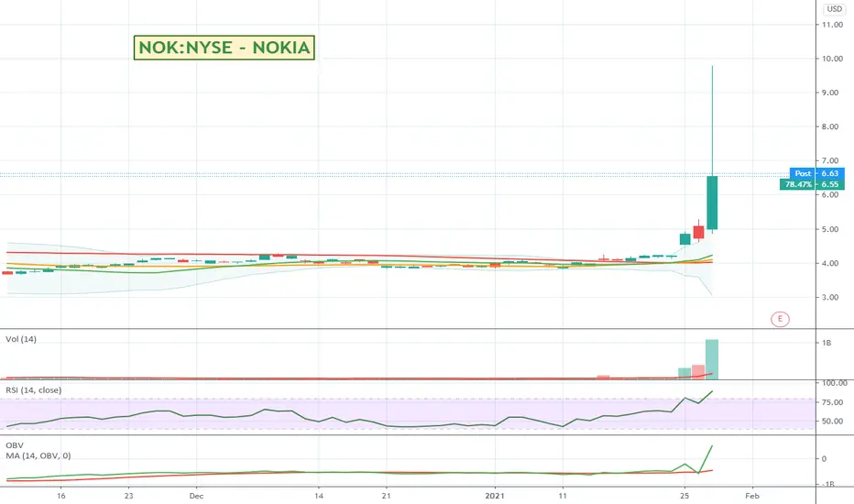Viewport: 854px width, 504px height.
Task: Click the 10.00 price axis value
Action: point(832,59)
